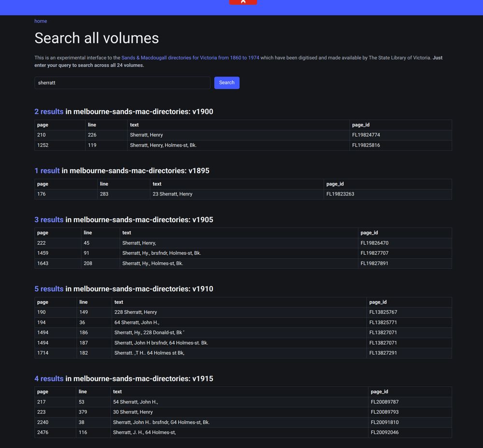The height and width of the screenshot is (448, 483).
Task: Click inside the search query field
Action: [x=122, y=83]
